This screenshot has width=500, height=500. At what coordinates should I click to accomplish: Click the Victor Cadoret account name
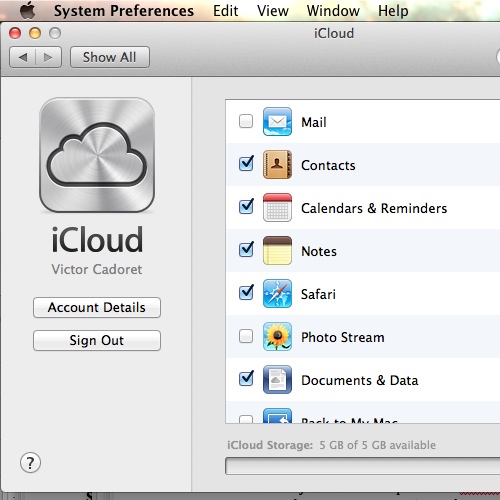97,269
